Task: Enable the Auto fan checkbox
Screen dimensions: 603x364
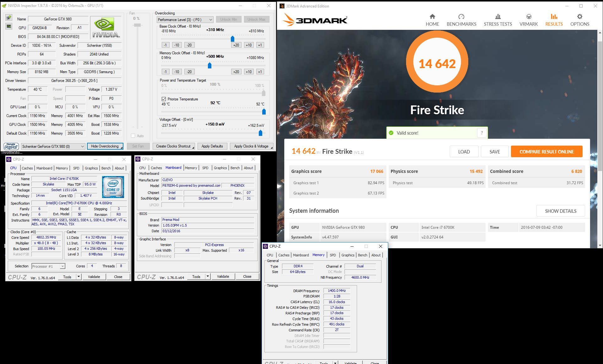Action: point(133,136)
